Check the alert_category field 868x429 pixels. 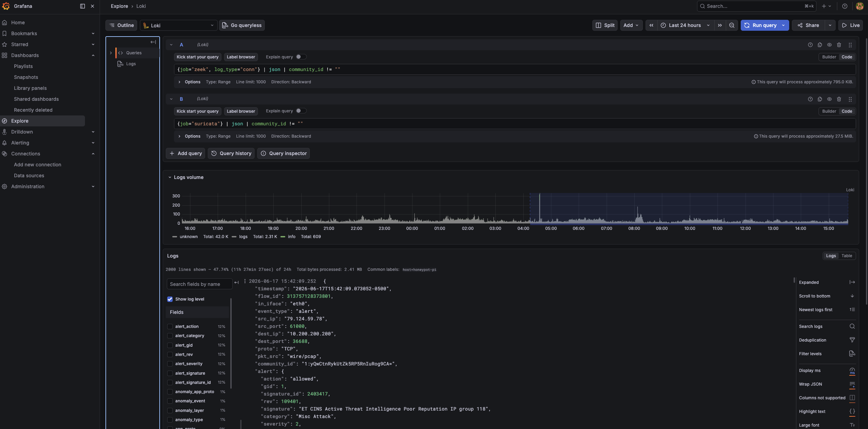point(170,336)
